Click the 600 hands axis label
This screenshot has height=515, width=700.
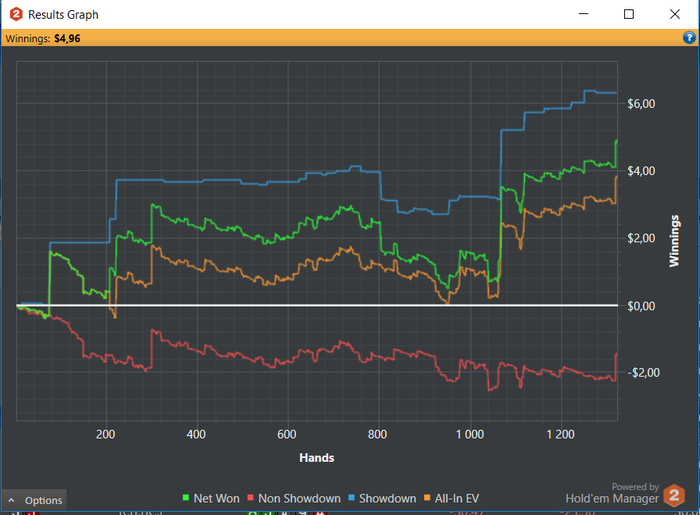[287, 434]
